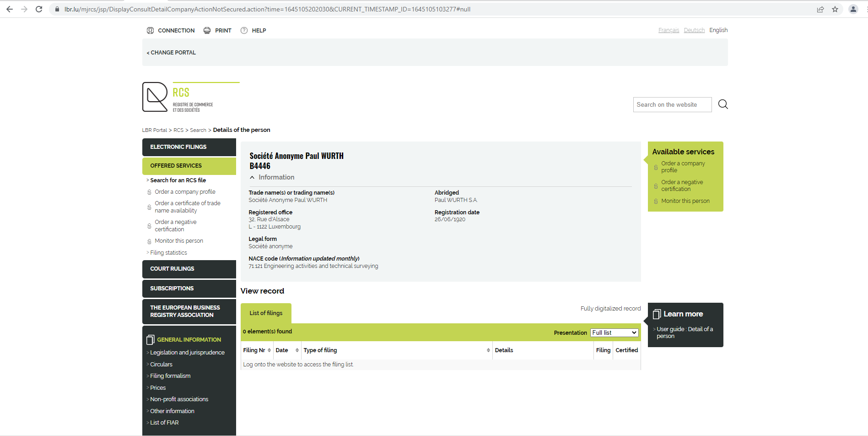Bookmark this page with the star icon
The image size is (868, 436).
(x=835, y=9)
